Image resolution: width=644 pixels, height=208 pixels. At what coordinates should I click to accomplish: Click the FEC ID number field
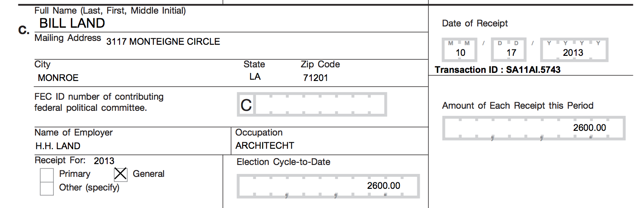pyautogui.click(x=312, y=105)
